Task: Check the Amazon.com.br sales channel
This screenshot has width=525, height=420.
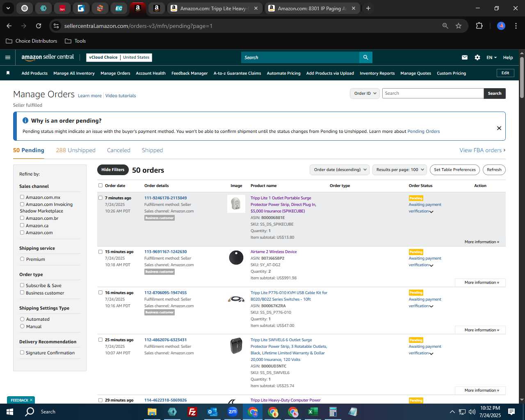Action: 22,218
